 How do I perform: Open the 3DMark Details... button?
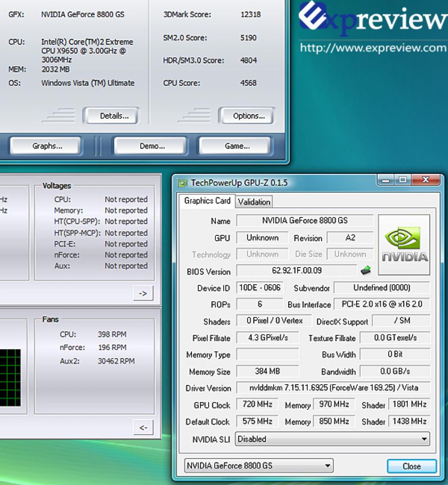tap(112, 116)
